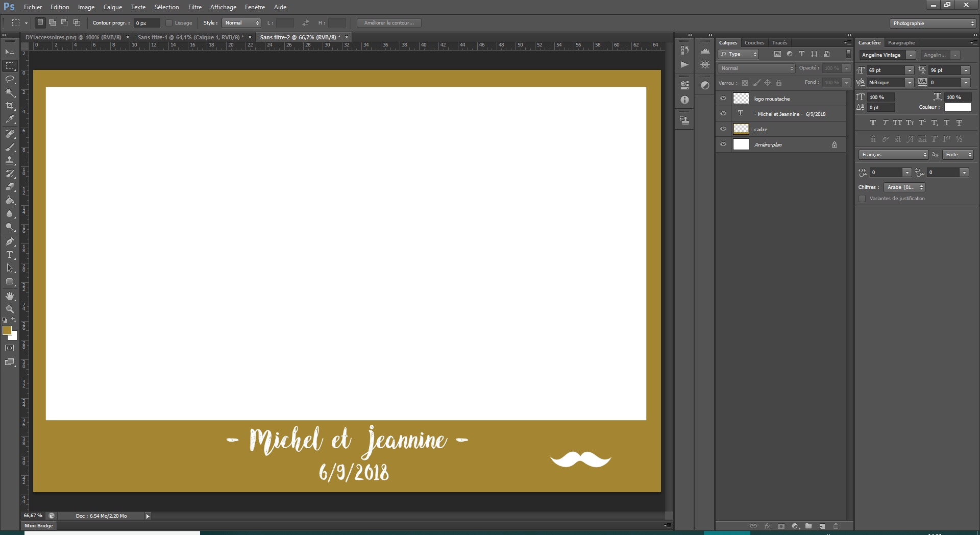The image size is (980, 535).
Task: Select the Lasso tool
Action: pos(10,79)
